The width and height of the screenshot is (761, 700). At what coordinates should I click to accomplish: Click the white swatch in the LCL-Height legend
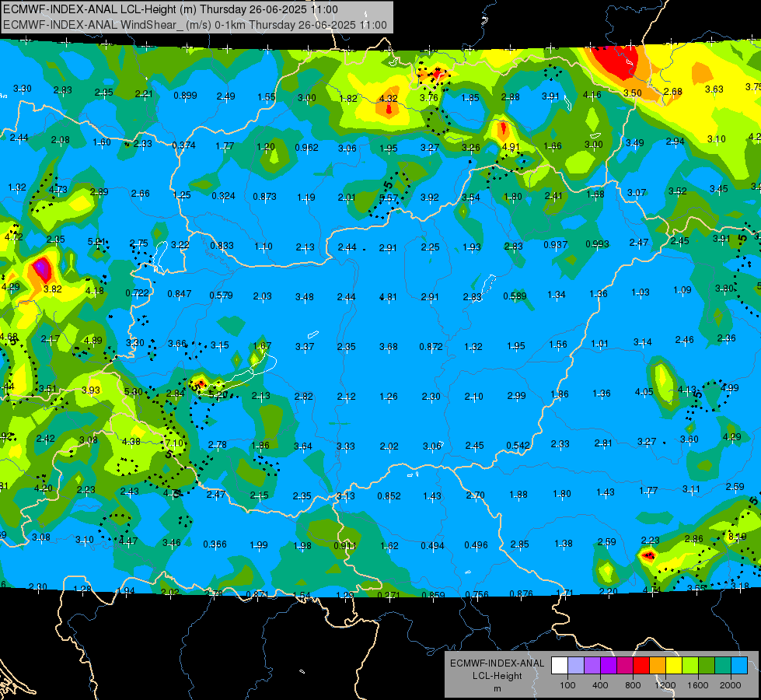pos(560,666)
